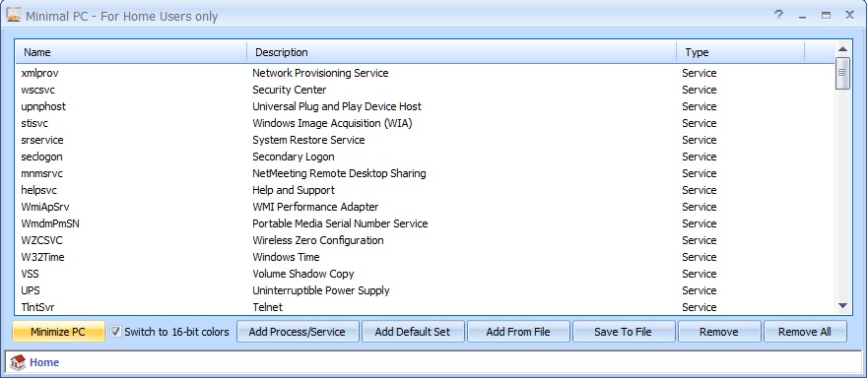Click Add Default Set button
The height and width of the screenshot is (378, 868).
point(413,332)
